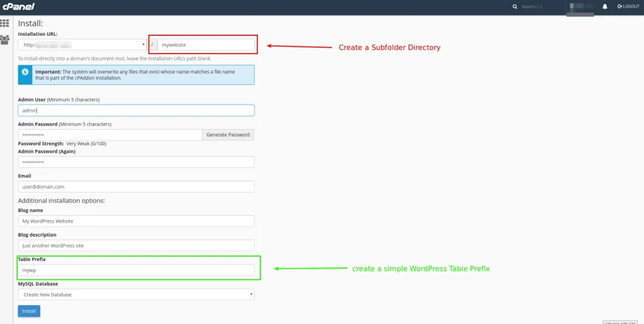
Task: Focus the Email input field
Action: [x=136, y=186]
